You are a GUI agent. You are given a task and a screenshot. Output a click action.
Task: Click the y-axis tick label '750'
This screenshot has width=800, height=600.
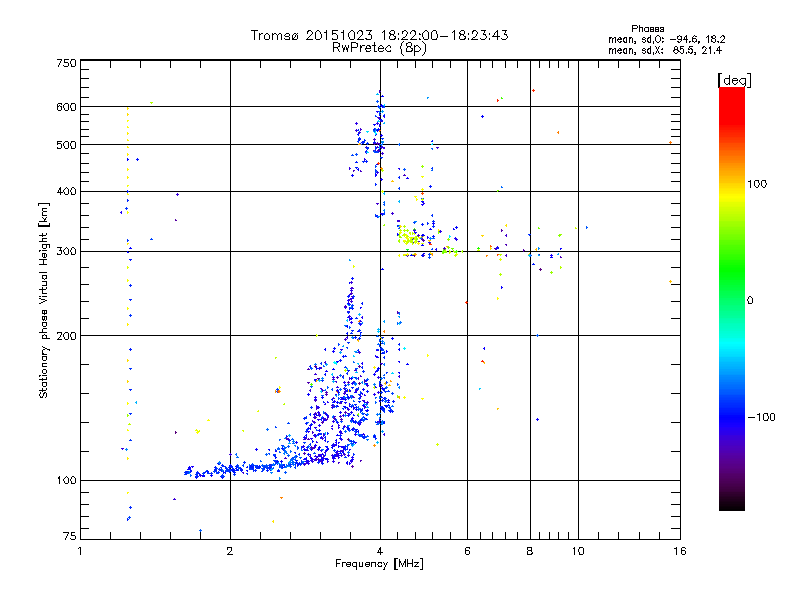click(66, 63)
